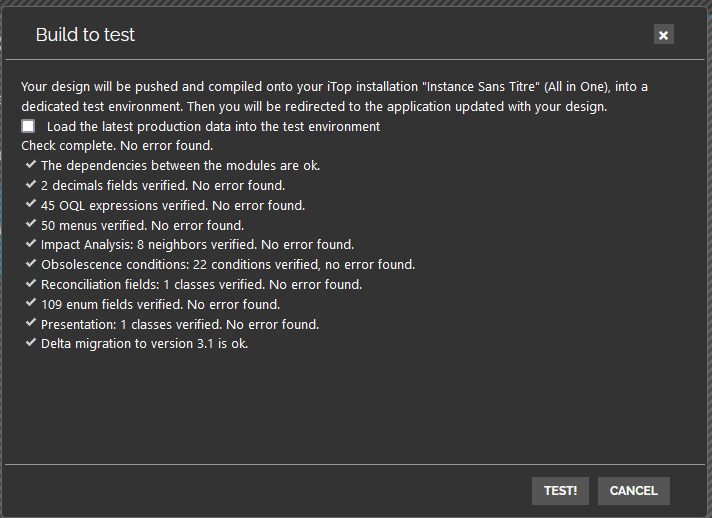Click the checkmark next to decimals fields verified
712x518 pixels.
point(31,184)
